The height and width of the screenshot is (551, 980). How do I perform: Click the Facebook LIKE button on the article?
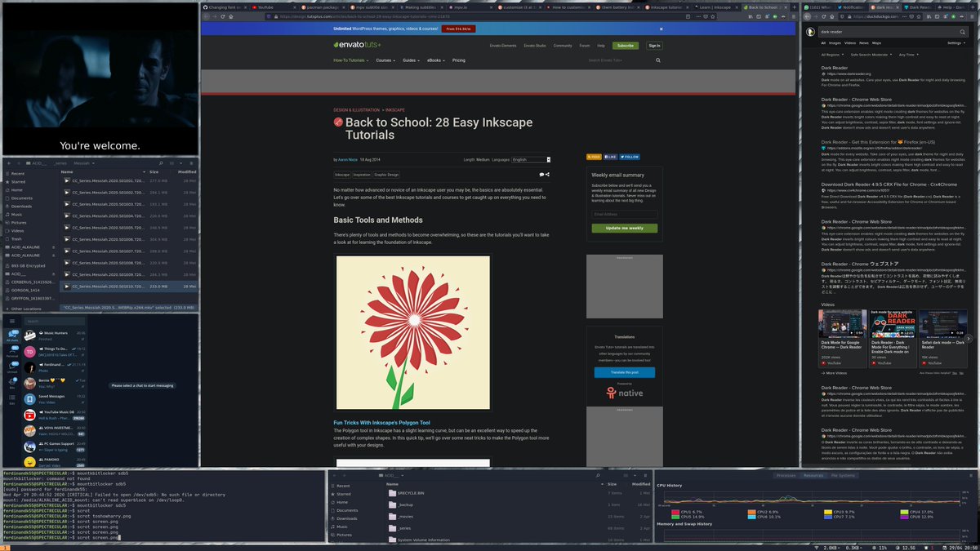pyautogui.click(x=611, y=157)
